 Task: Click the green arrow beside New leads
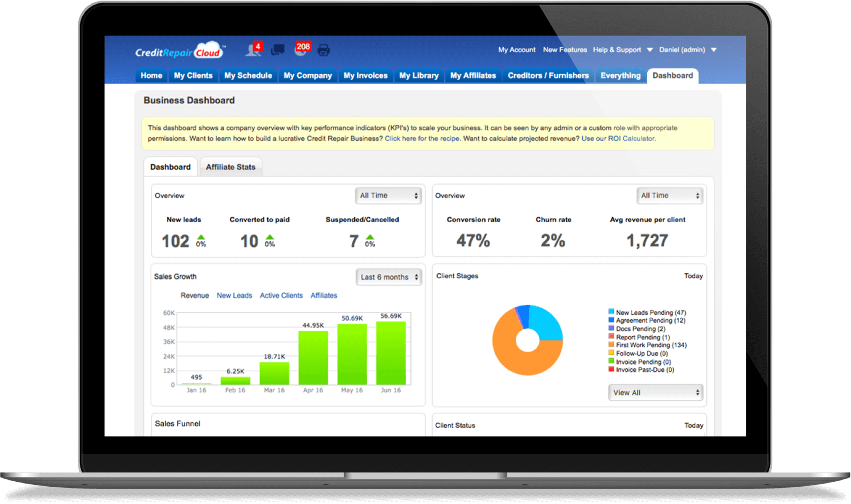[x=201, y=237]
